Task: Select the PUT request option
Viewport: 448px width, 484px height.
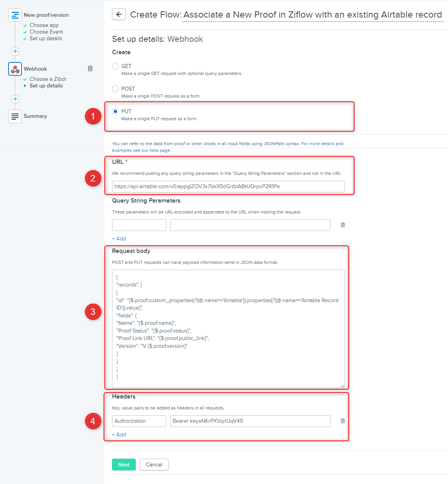Action: (x=115, y=111)
